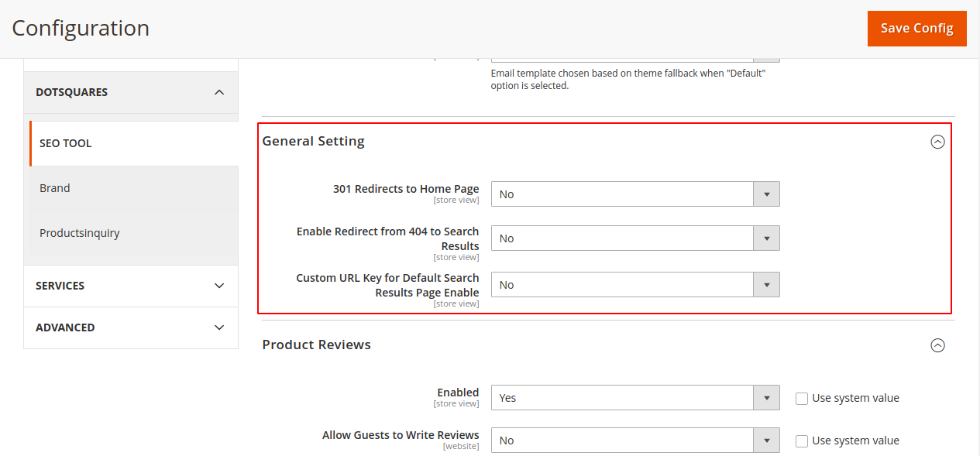Click the Product Reviews heading
The image size is (980, 456).
pos(316,345)
